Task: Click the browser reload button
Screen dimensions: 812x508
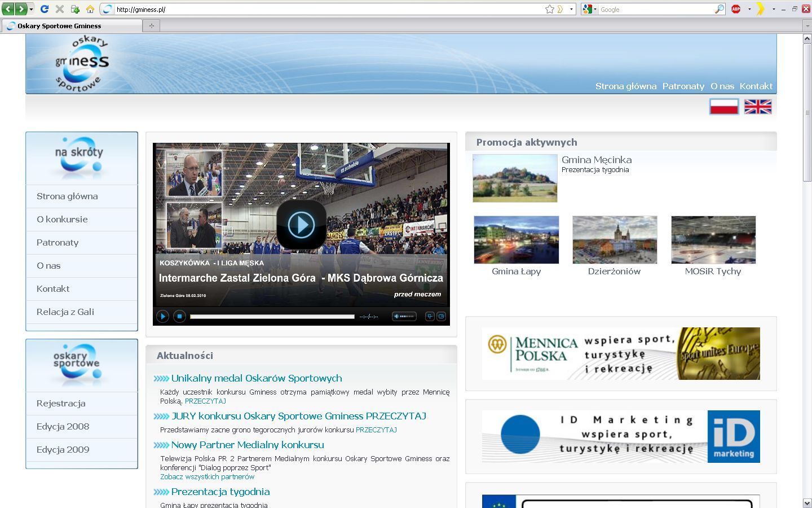Action: (x=44, y=9)
